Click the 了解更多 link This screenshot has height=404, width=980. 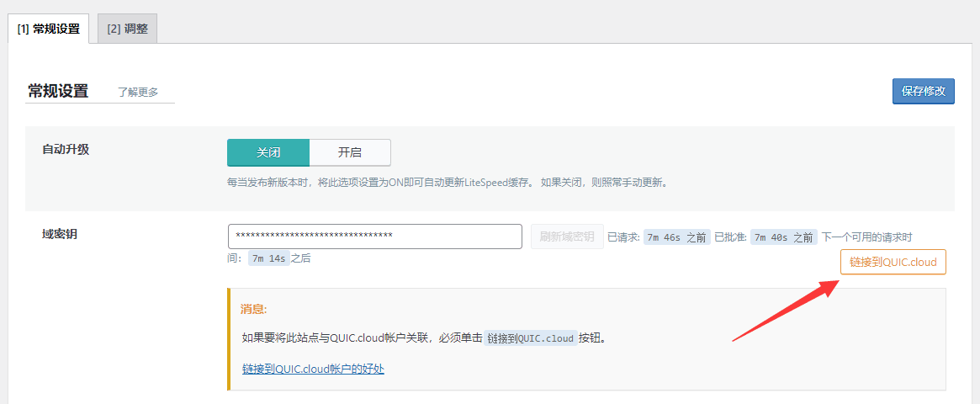tap(138, 93)
